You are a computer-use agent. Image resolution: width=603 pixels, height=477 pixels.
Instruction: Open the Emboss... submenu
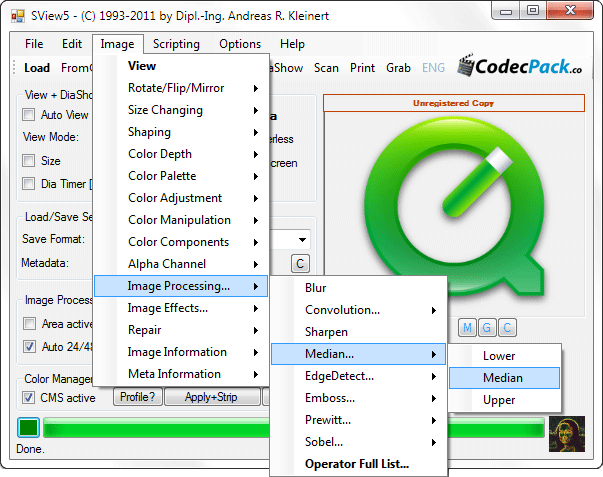(x=358, y=398)
